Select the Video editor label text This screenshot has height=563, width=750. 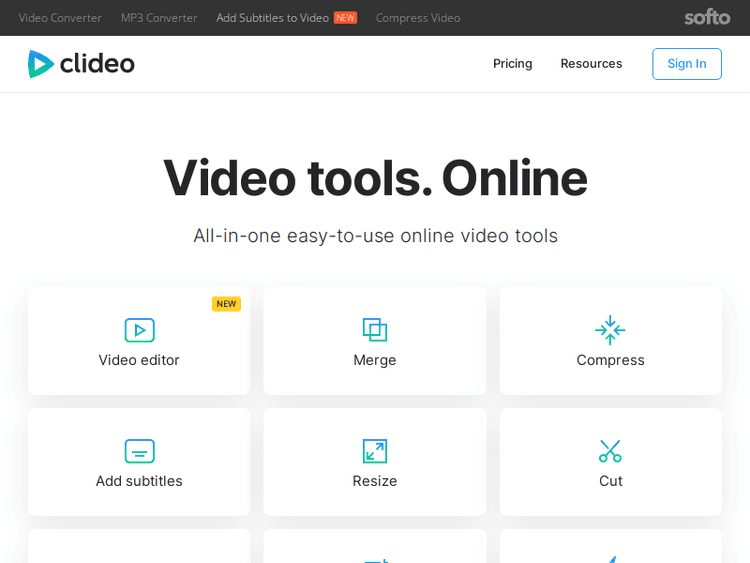[x=139, y=360]
